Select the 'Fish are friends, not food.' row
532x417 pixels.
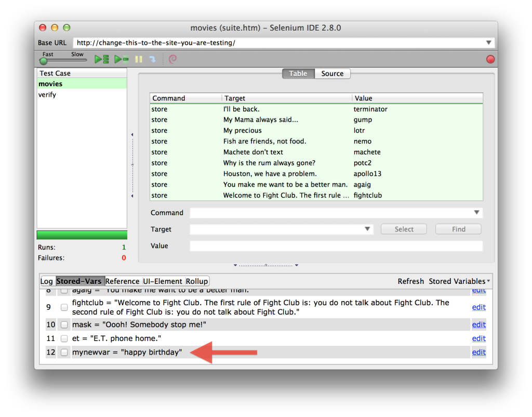click(316, 141)
